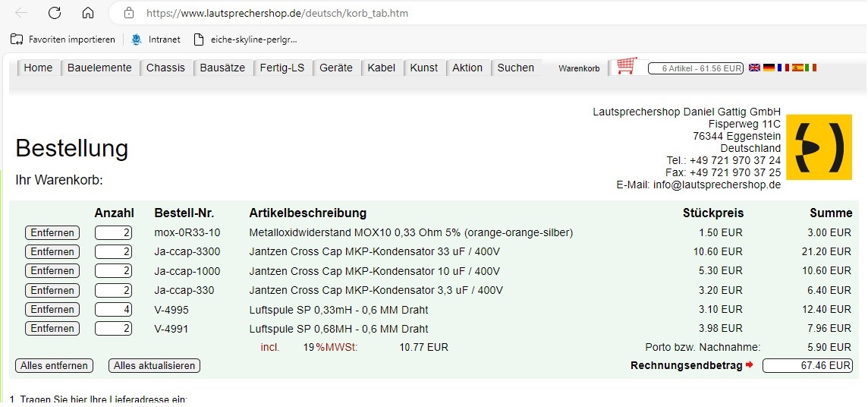The image size is (868, 407).
Task: Open the Bauelemente tab
Action: click(99, 68)
